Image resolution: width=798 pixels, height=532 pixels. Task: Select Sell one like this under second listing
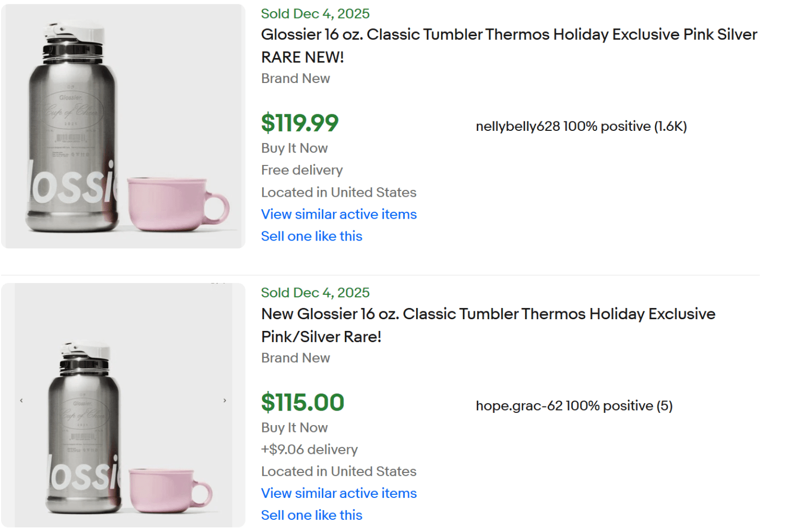point(311,515)
